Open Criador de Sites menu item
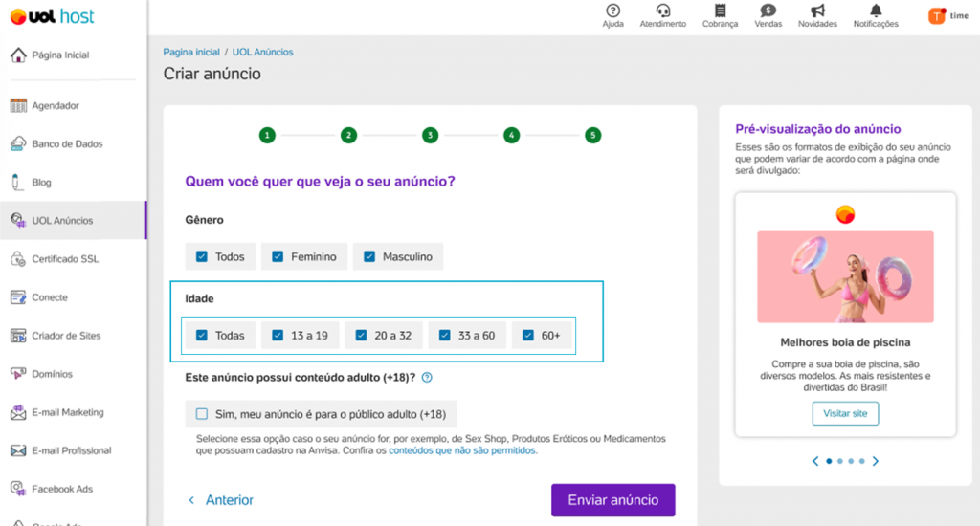Image resolution: width=980 pixels, height=526 pixels. coord(66,336)
